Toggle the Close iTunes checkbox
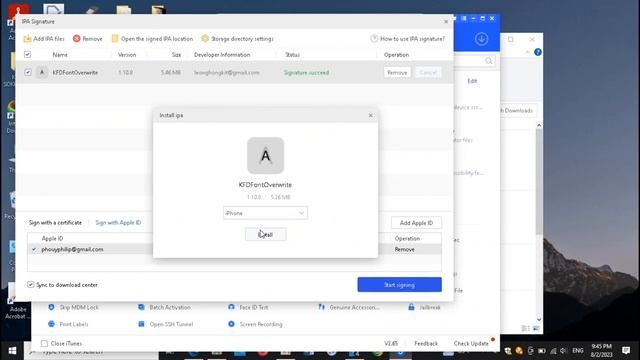The image size is (640, 360). pyautogui.click(x=44, y=344)
